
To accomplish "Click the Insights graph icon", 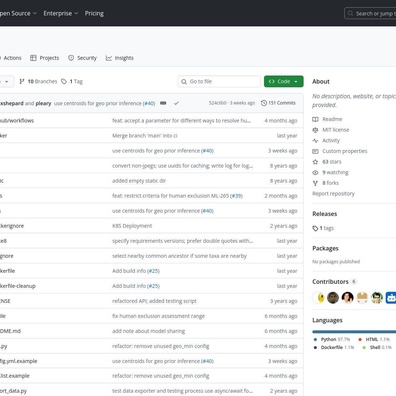I will point(109,58).
